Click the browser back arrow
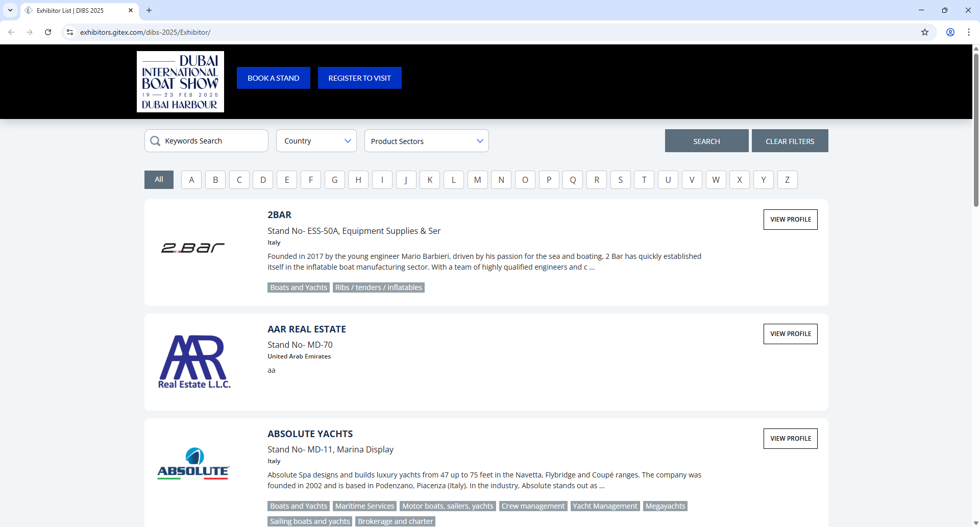This screenshot has height=527, width=980. point(11,32)
